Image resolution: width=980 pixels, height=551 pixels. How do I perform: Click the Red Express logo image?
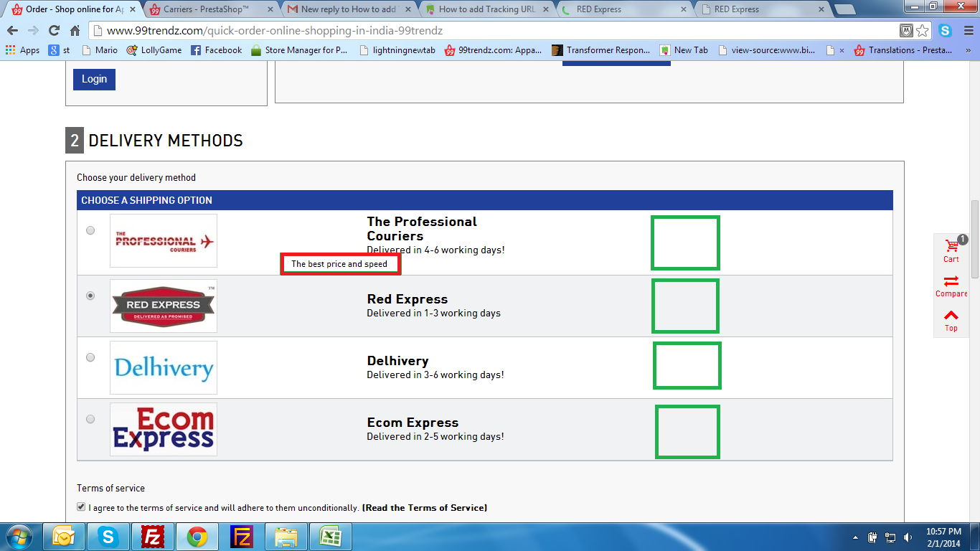164,306
